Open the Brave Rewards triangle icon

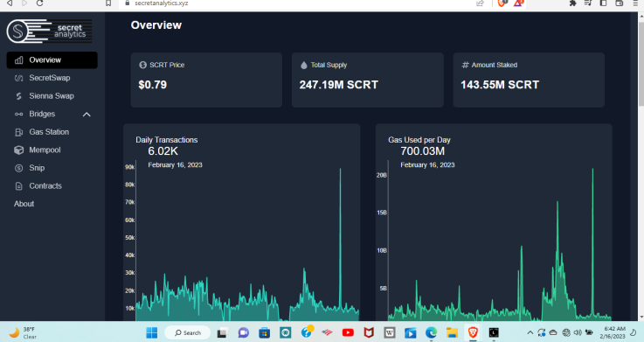coord(518,3)
